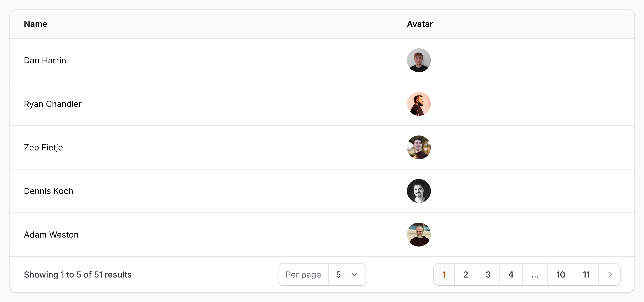Image resolution: width=644 pixels, height=302 pixels.
Task: Go to next page using arrow icon
Action: tap(609, 275)
